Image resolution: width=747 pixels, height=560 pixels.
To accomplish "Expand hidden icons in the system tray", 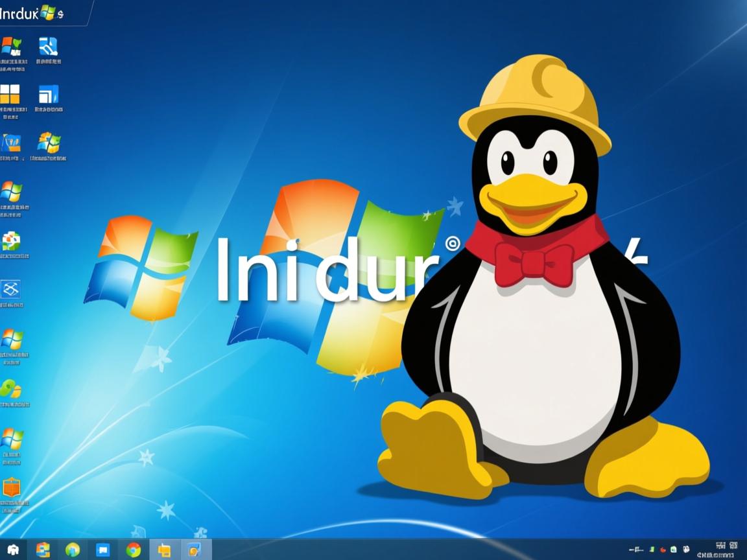I will pyautogui.click(x=637, y=549).
